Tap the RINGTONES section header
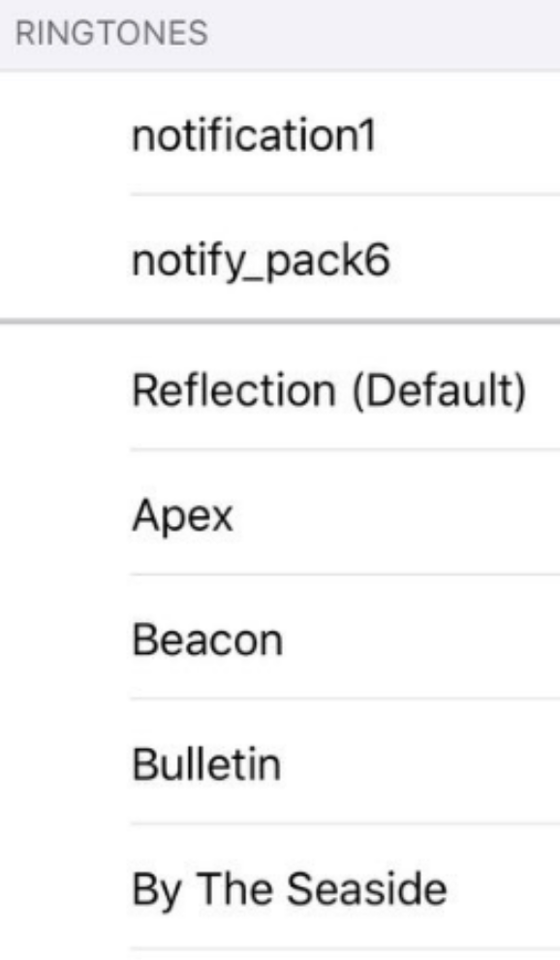The width and height of the screenshot is (560, 960). tap(111, 33)
